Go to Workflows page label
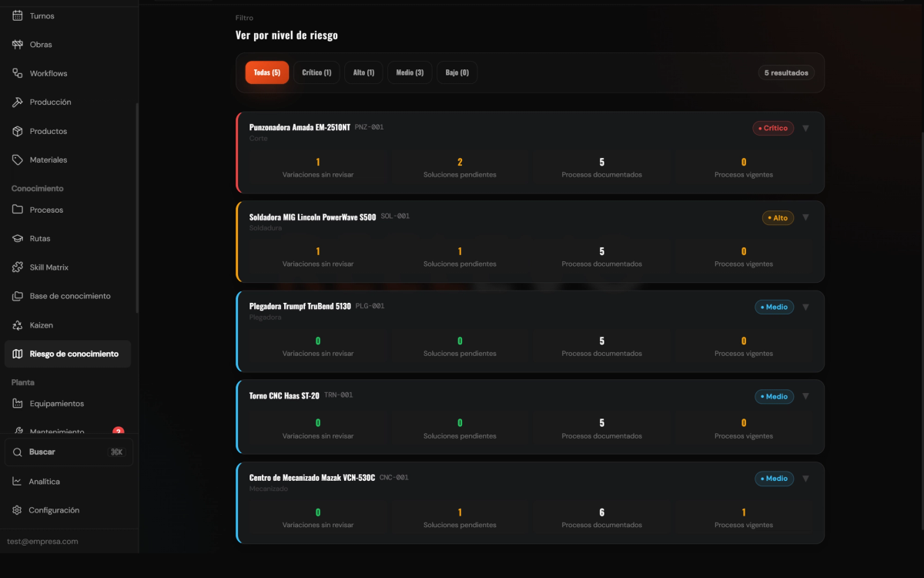The width and height of the screenshot is (924, 578). pyautogui.click(x=49, y=73)
